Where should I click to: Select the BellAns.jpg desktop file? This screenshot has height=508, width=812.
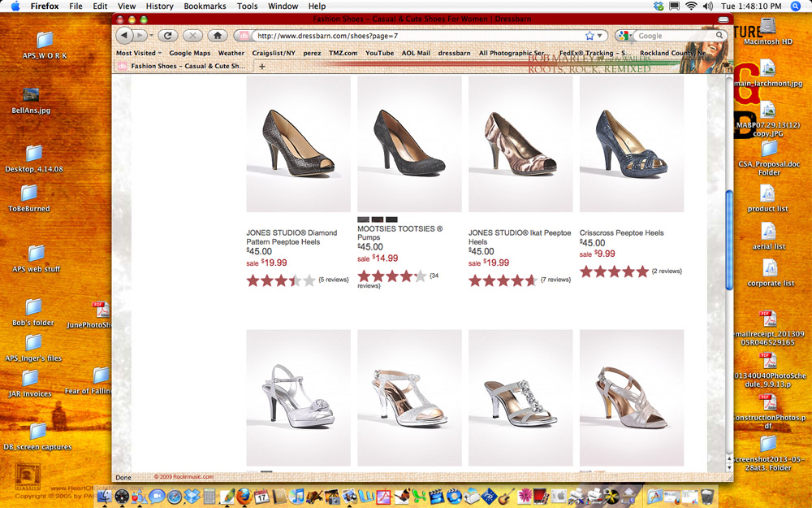(31, 101)
